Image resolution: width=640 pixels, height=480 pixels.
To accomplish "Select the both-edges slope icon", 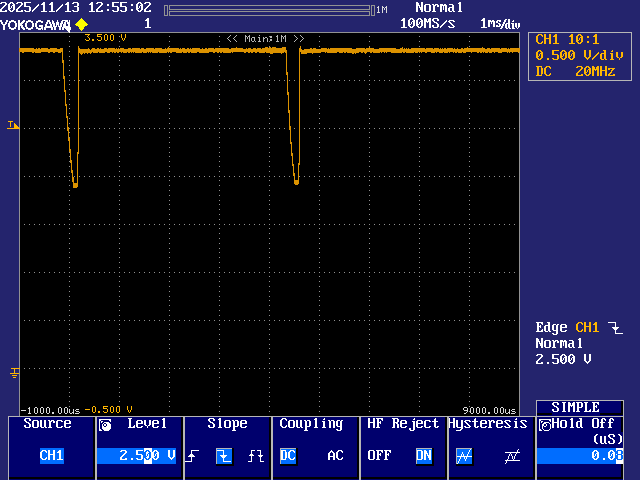I will coord(256,456).
